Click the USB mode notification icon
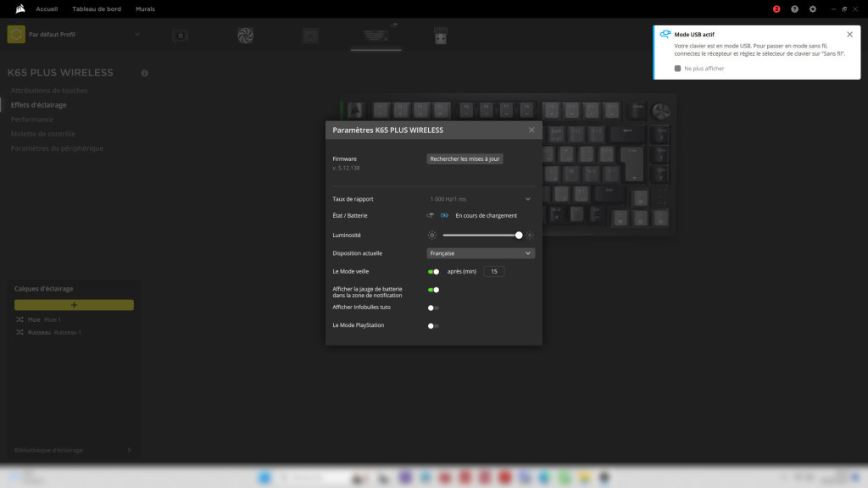868x488 pixels. 665,34
